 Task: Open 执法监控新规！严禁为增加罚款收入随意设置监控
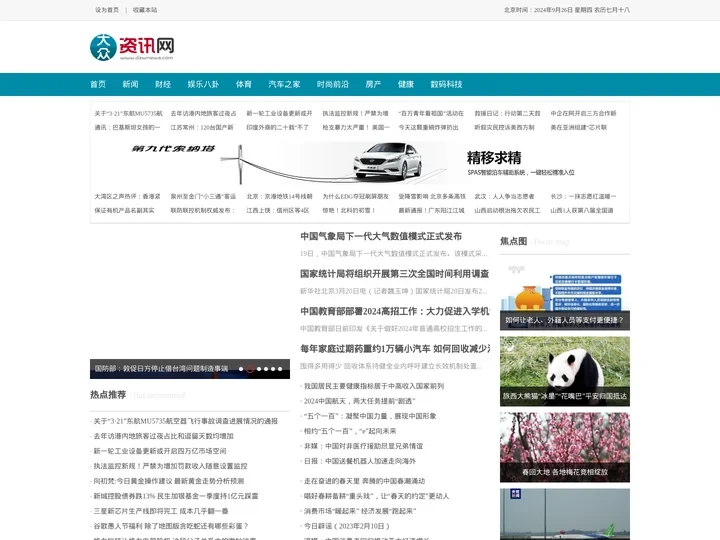tap(170, 466)
